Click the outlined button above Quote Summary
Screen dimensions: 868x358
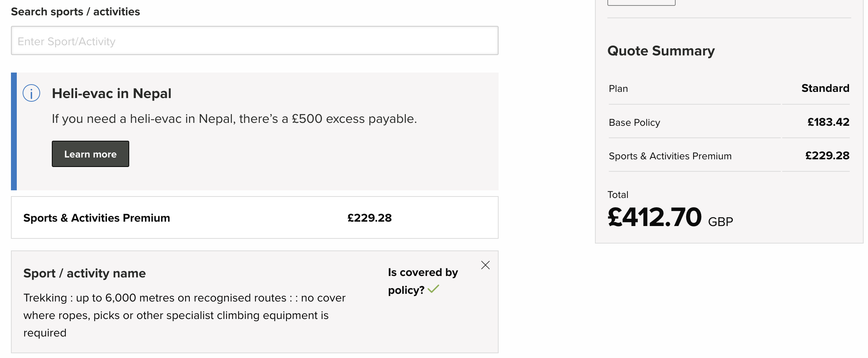pos(641,3)
